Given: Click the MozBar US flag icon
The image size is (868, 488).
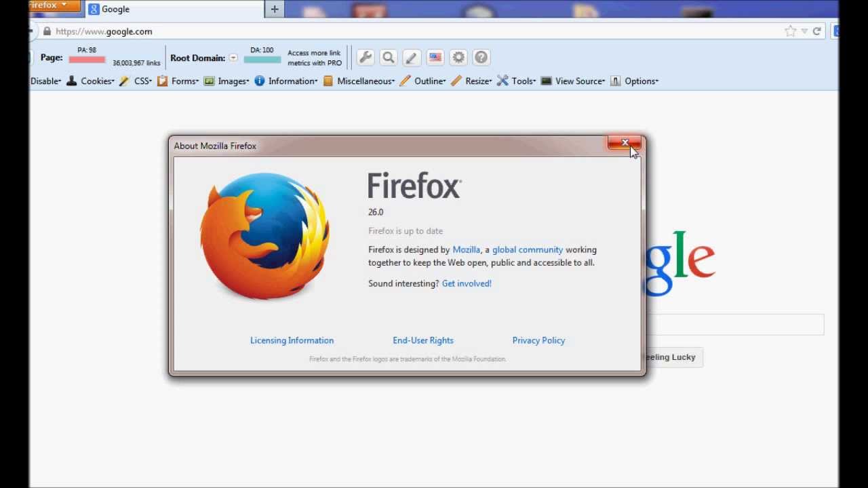Looking at the screenshot, I should [x=435, y=58].
